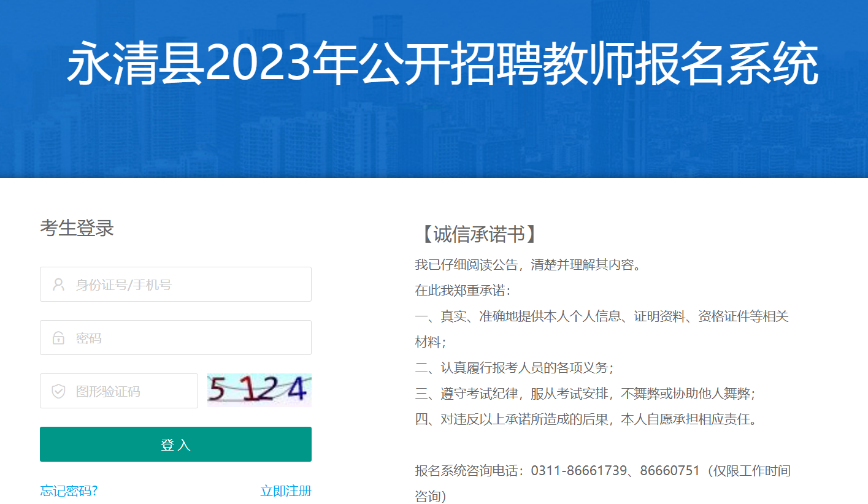This screenshot has height=504, width=868.
Task: Focus the 密码 password input field
Action: pyautogui.click(x=175, y=338)
